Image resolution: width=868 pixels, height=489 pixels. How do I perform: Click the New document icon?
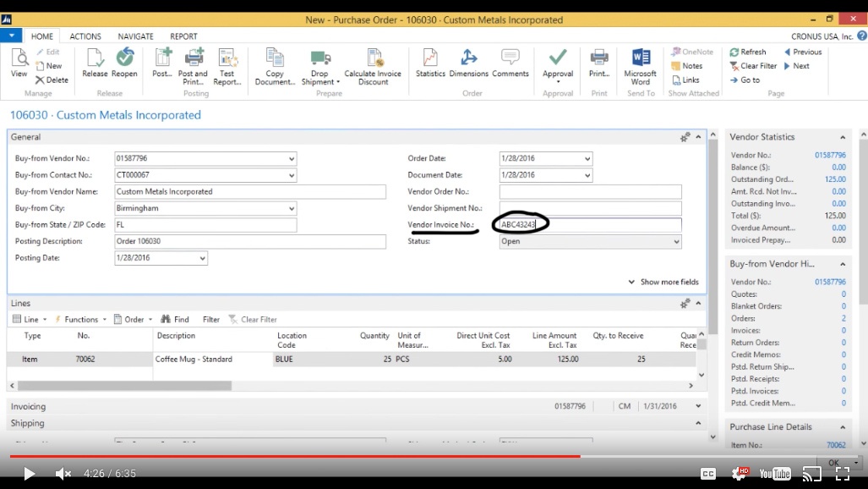(49, 65)
